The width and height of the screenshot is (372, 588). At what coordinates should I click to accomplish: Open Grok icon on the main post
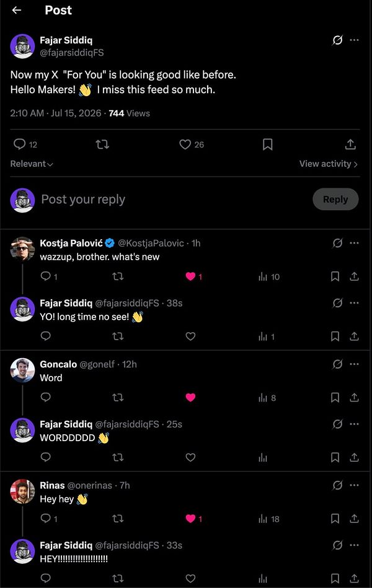[x=337, y=40]
